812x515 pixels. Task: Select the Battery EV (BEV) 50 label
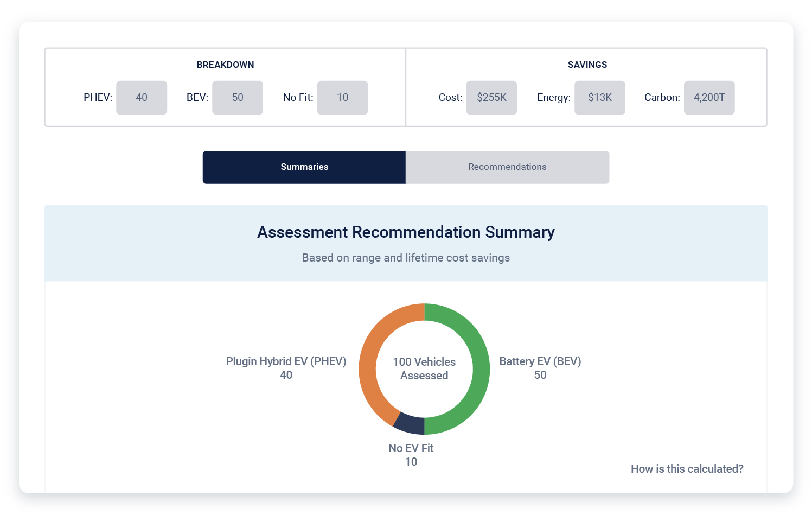coord(540,368)
